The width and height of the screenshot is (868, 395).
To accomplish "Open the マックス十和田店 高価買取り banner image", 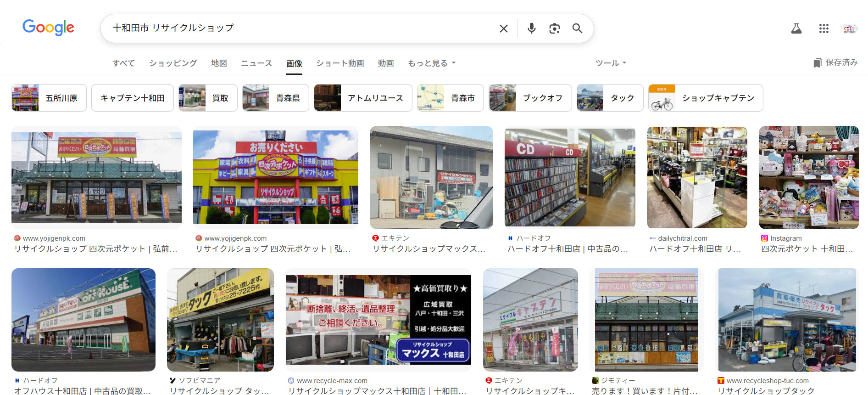I will point(378,320).
